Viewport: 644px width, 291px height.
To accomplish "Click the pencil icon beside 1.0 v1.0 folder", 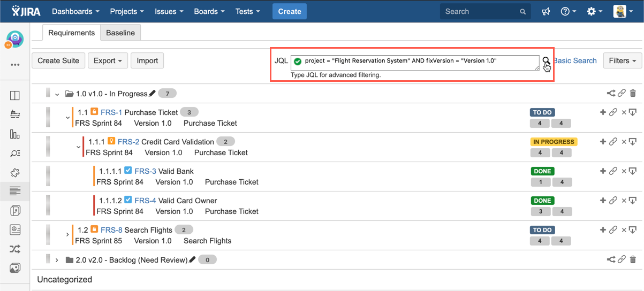I will coord(152,94).
